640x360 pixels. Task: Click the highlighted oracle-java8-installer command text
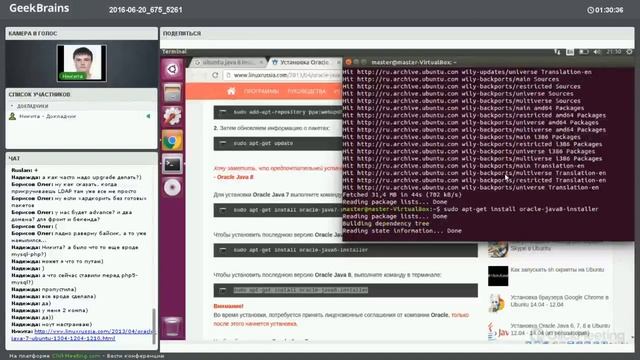[x=301, y=290]
